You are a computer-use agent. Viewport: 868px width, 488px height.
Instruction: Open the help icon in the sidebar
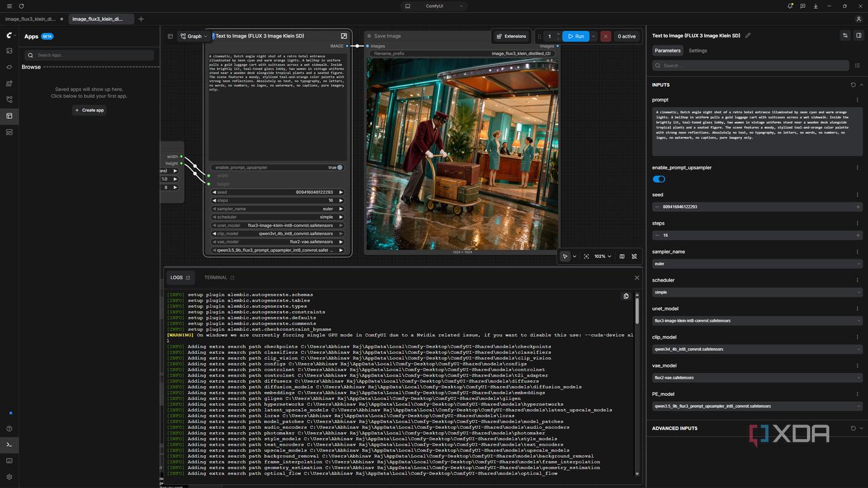pyautogui.click(x=9, y=429)
